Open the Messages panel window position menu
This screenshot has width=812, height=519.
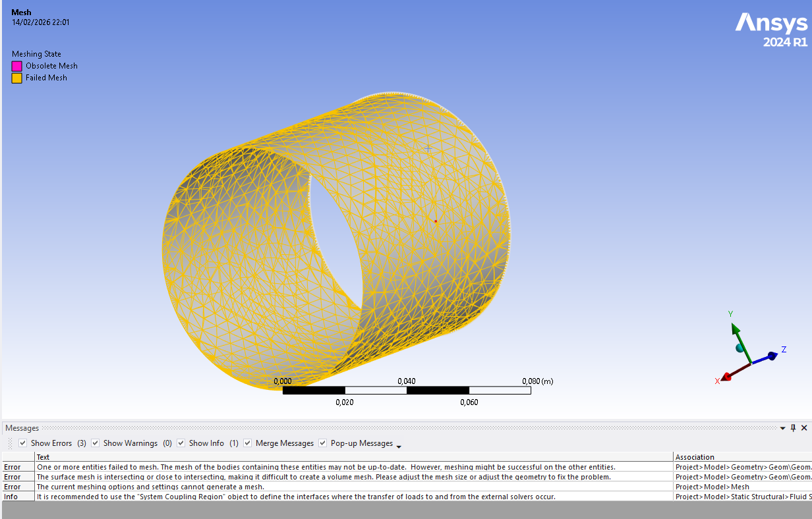[x=783, y=428]
